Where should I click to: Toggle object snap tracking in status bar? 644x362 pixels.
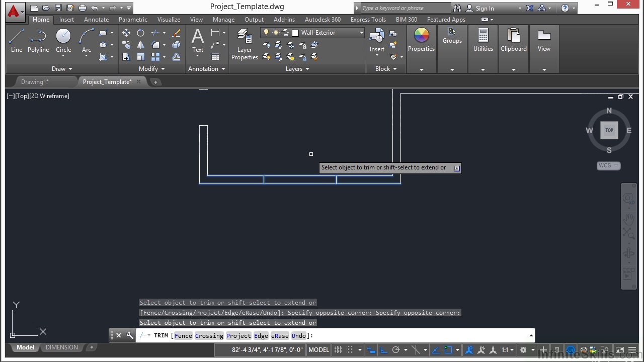tap(436, 350)
